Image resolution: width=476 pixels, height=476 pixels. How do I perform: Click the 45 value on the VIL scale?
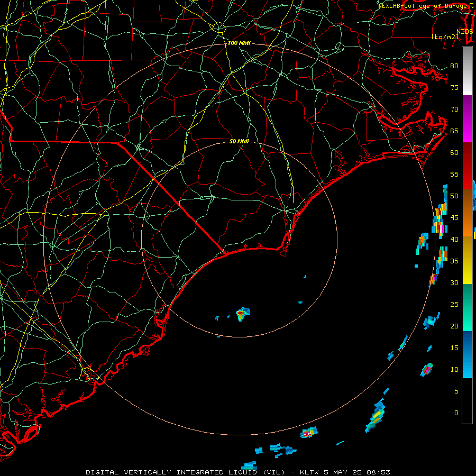coord(454,218)
